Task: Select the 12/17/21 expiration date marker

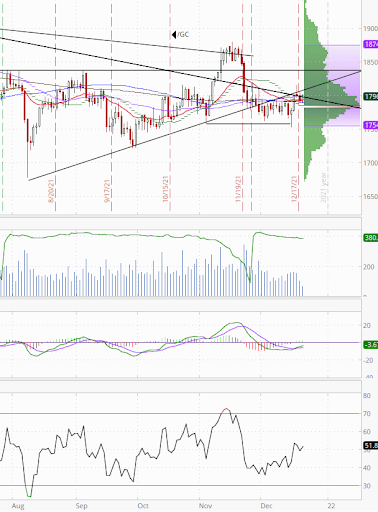Action: point(294,189)
